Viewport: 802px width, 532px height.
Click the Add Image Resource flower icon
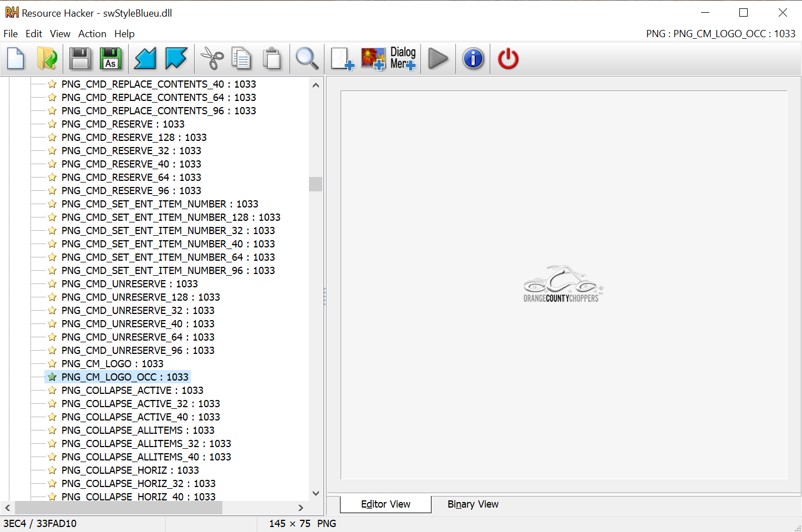pos(373,58)
